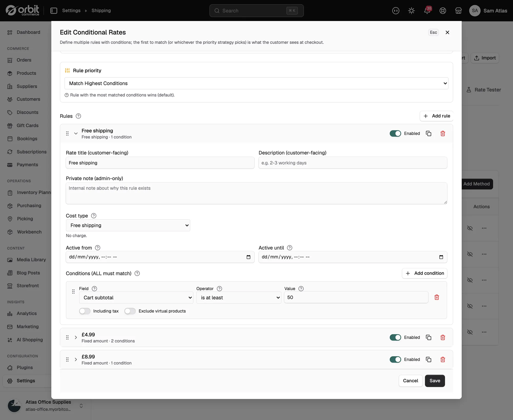Cancel editing conditional rates
The width and height of the screenshot is (513, 420).
click(x=410, y=381)
